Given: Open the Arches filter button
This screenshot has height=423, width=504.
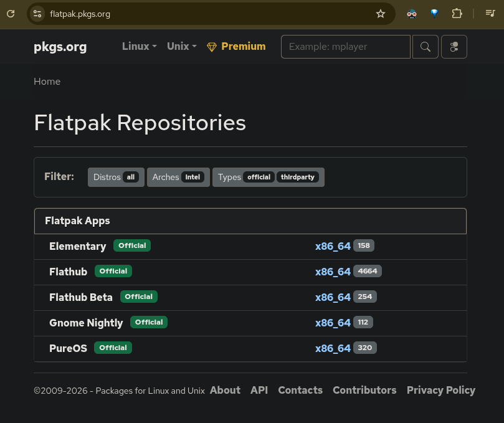Looking at the screenshot, I should tap(178, 177).
